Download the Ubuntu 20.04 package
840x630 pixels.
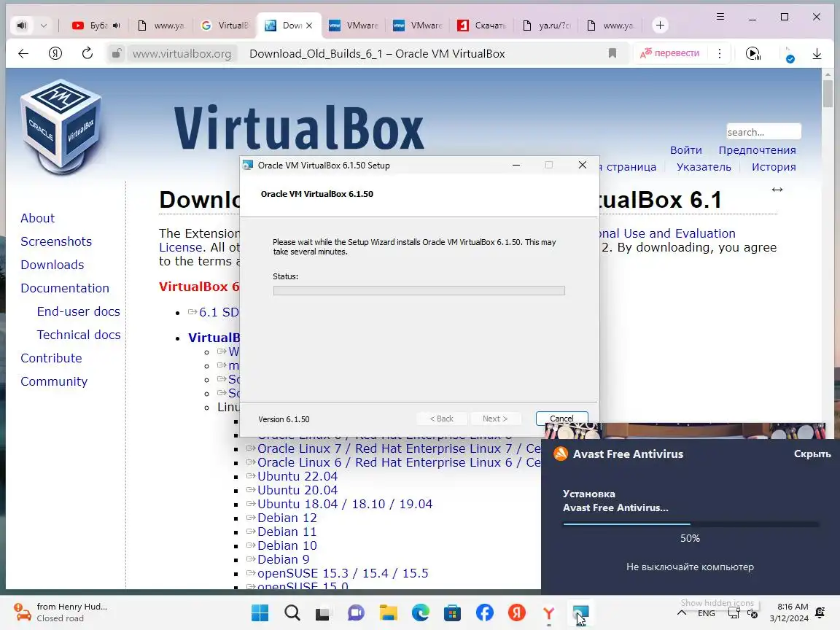pos(297,490)
